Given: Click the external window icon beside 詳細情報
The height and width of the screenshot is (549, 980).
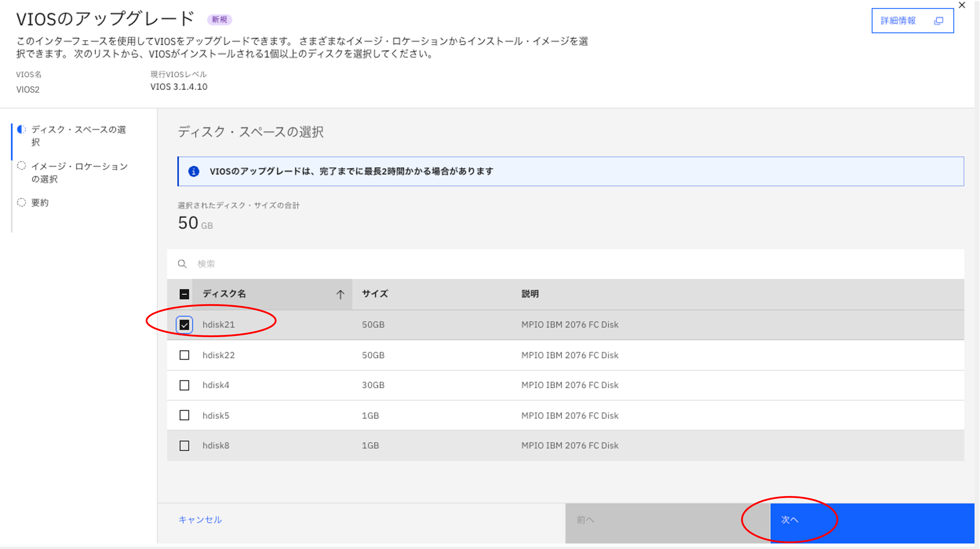Looking at the screenshot, I should click(939, 21).
